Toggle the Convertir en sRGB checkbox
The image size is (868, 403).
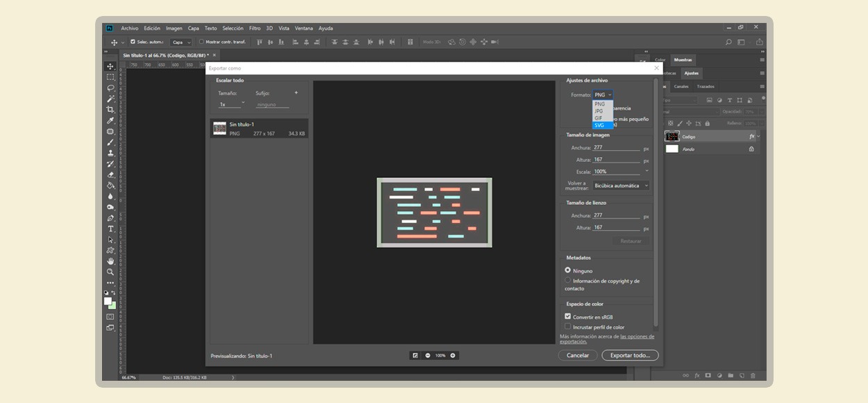point(567,316)
